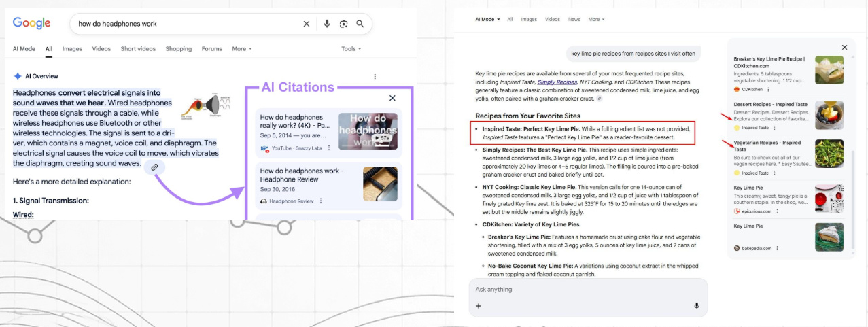Click the key lime pie query bubble
The height and width of the screenshot is (327, 868).
[x=633, y=54]
